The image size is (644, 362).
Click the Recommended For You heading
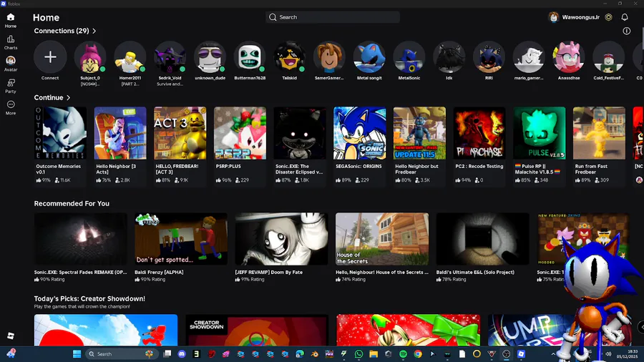[72, 204]
